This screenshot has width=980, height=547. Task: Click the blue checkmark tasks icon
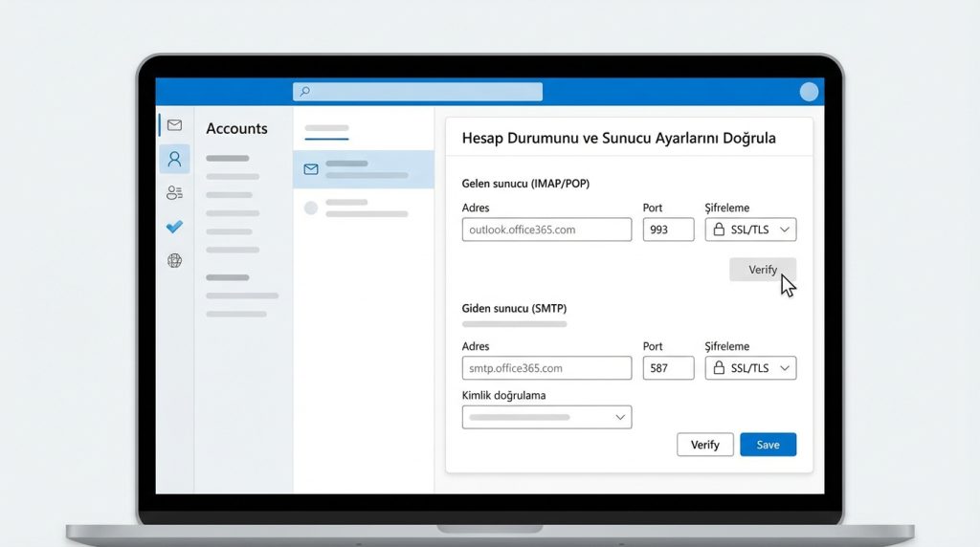pos(174,227)
